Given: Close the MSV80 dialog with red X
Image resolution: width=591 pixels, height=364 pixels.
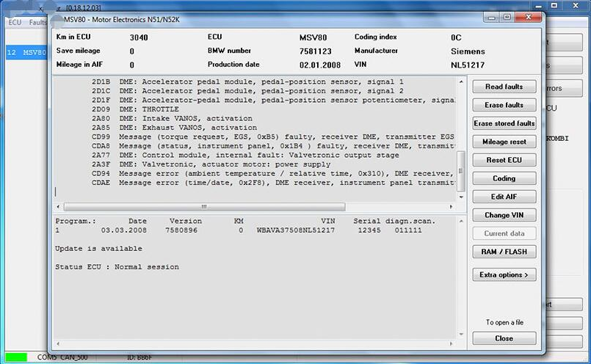Looking at the screenshot, I should pyautogui.click(x=529, y=18).
